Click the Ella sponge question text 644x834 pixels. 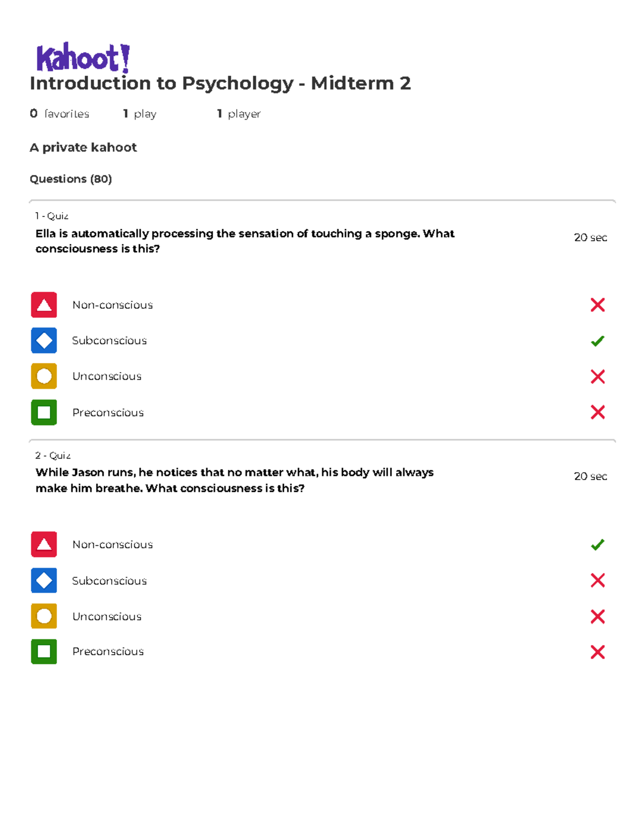[x=245, y=241]
